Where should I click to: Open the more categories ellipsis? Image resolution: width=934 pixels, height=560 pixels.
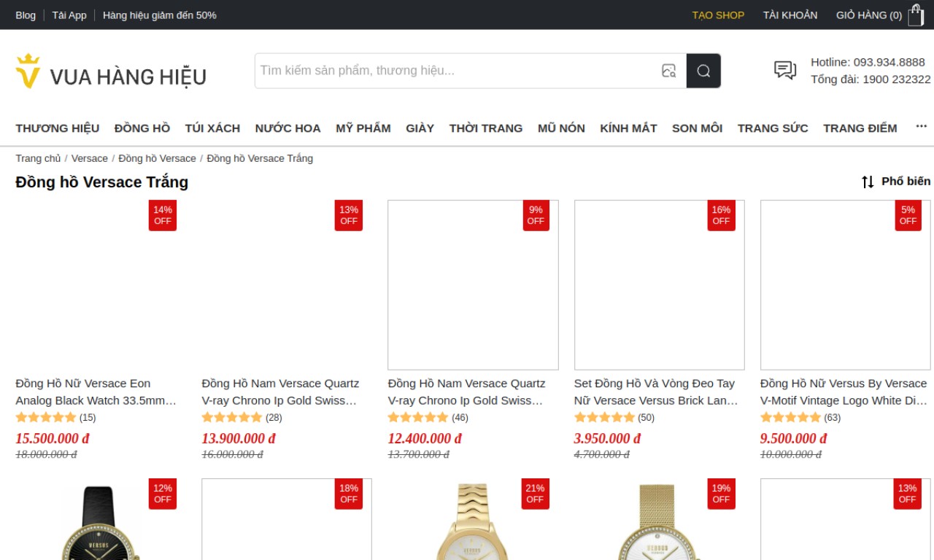coord(922,126)
